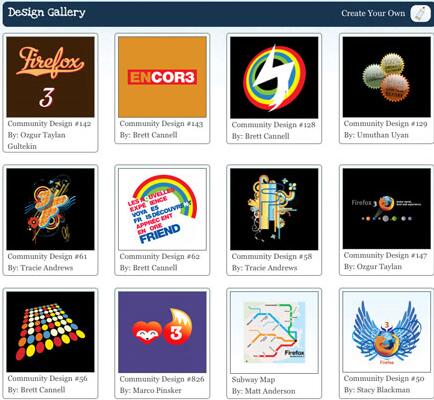Viewport: 434px width, 400px height.
Task: Open the ENCOR3 orange design thumbnail
Action: click(162, 77)
